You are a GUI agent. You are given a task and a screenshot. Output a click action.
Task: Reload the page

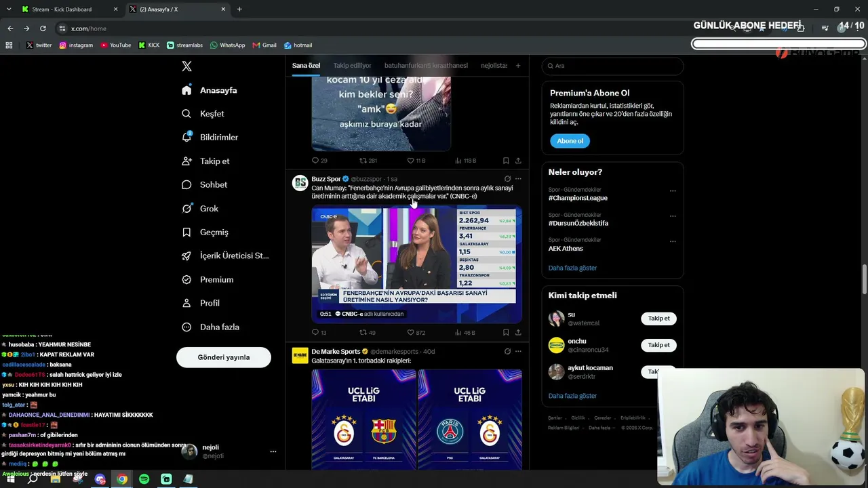click(x=43, y=28)
